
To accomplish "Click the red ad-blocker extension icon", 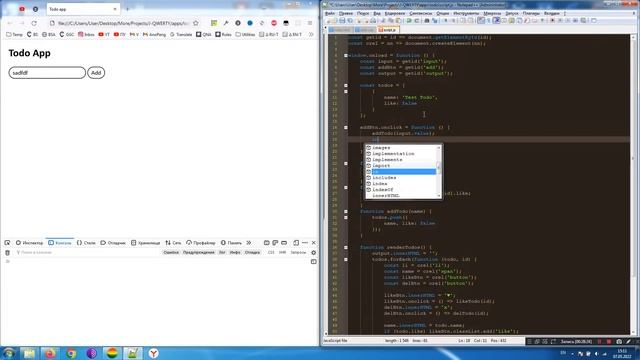I will [x=274, y=23].
